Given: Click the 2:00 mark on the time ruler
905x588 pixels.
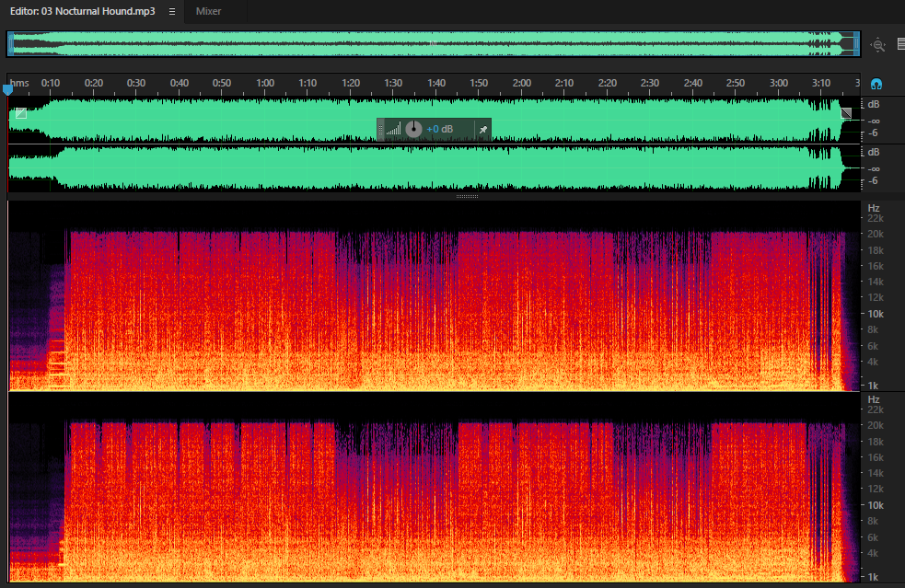Looking at the screenshot, I should pyautogui.click(x=522, y=83).
